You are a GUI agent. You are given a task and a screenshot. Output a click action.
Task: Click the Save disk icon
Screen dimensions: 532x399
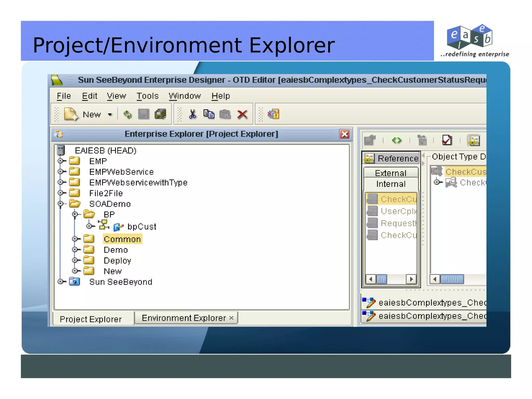point(144,114)
